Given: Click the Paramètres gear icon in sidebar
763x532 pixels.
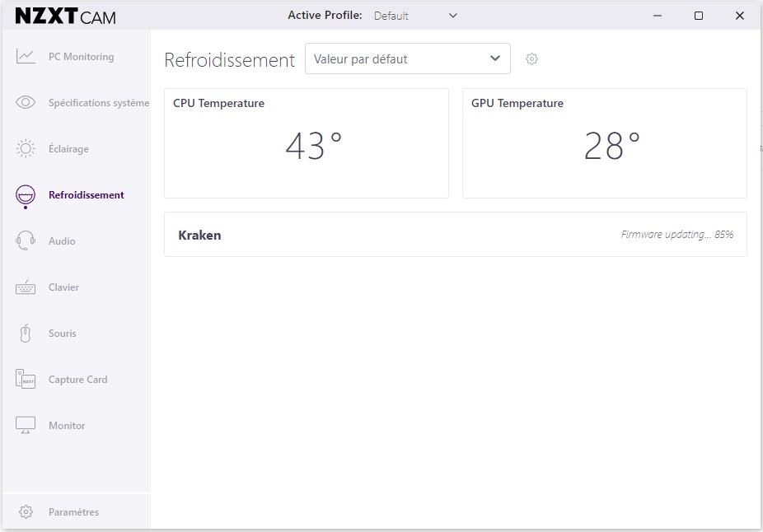Looking at the screenshot, I should click(26, 512).
